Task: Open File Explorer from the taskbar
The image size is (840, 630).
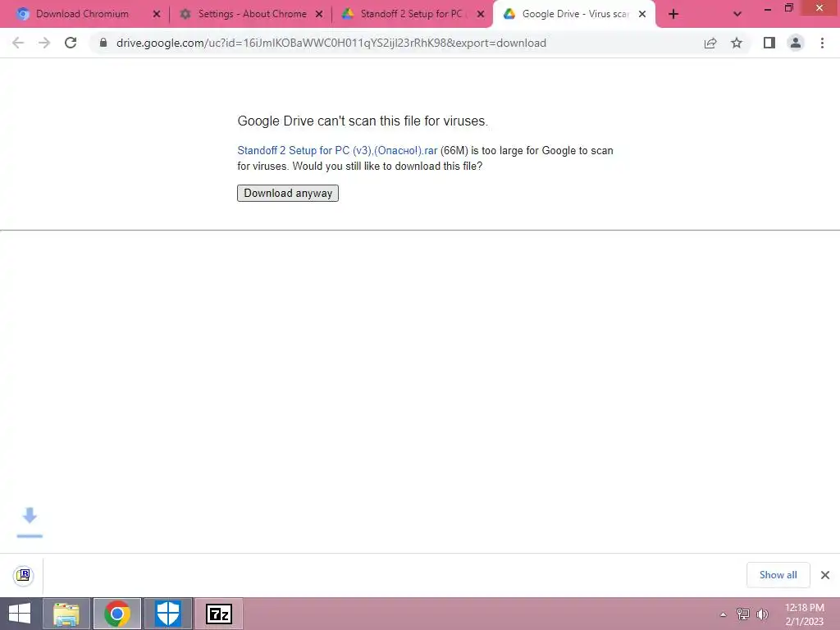Action: (66, 614)
